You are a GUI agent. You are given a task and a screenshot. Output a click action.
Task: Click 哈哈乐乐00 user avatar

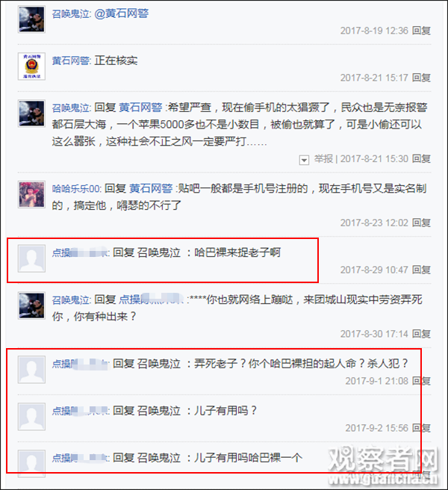pyautogui.click(x=31, y=194)
